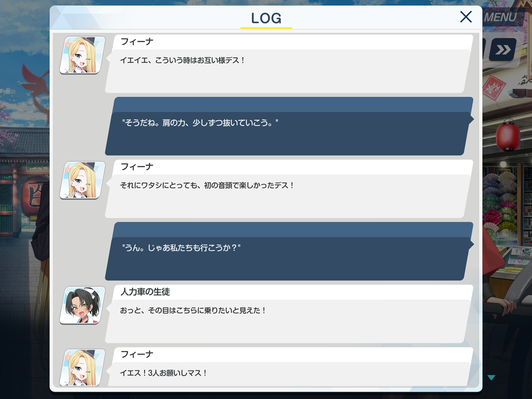Close the LOG window with the X
Screen dimensions: 532x399
click(466, 17)
